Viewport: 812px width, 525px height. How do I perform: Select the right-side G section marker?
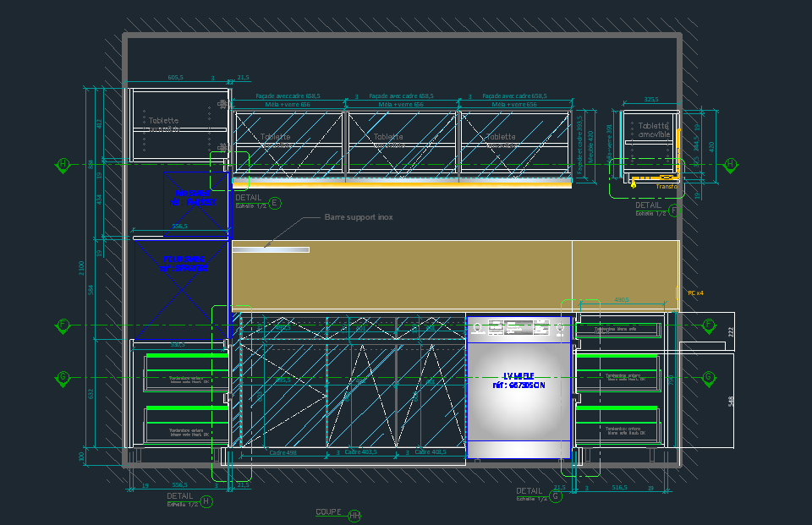coord(708,377)
